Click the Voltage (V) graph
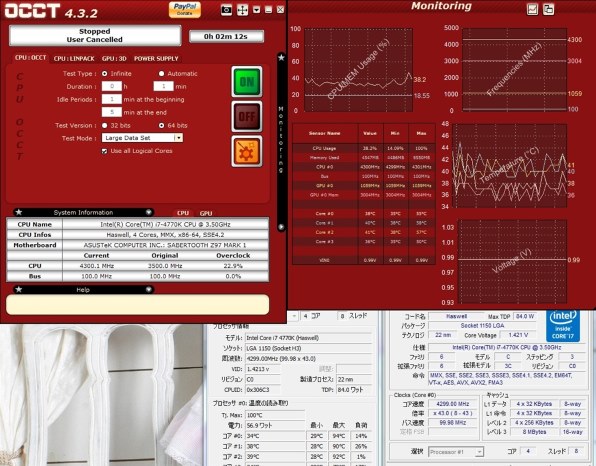The width and height of the screenshot is (596, 466). coord(512,262)
